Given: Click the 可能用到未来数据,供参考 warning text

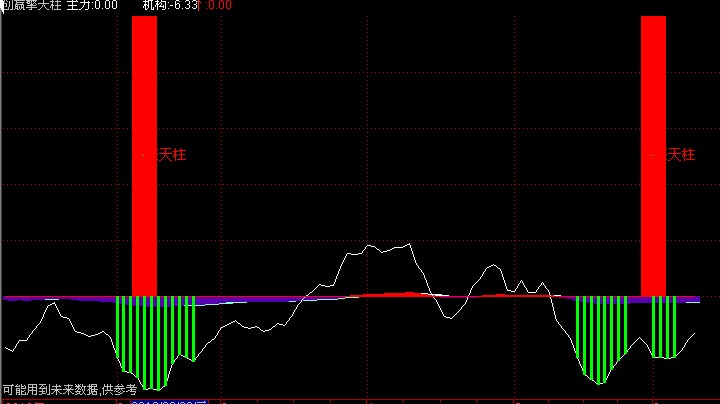Looking at the screenshot, I should point(69,389).
